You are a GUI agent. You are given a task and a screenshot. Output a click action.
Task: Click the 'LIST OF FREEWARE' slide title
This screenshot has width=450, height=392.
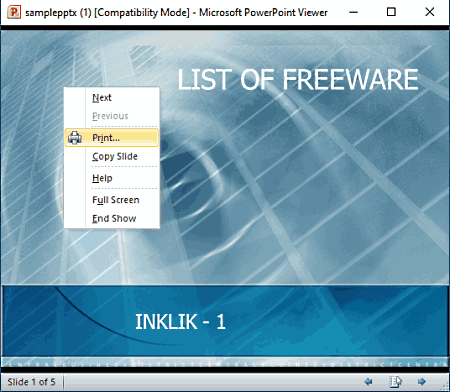(298, 80)
